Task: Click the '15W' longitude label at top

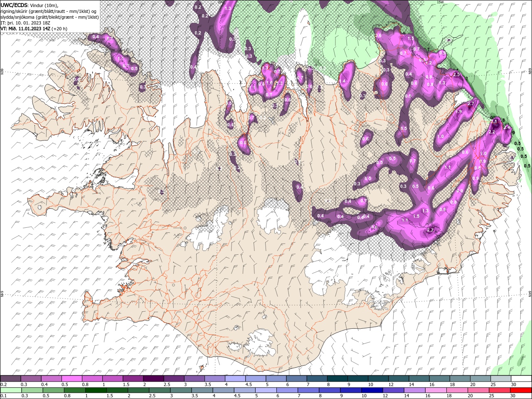Action: tap(440, 2)
